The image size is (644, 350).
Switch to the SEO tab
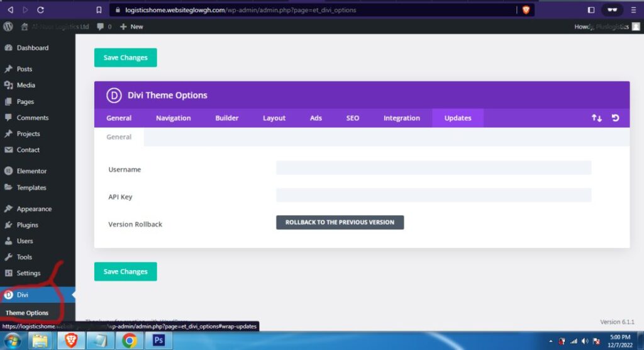click(353, 118)
